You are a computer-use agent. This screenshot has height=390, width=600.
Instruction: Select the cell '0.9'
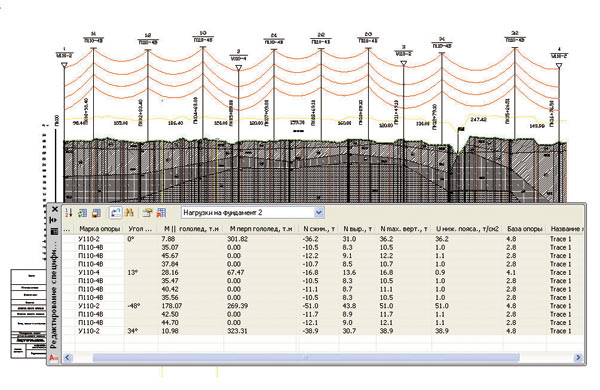440,273
